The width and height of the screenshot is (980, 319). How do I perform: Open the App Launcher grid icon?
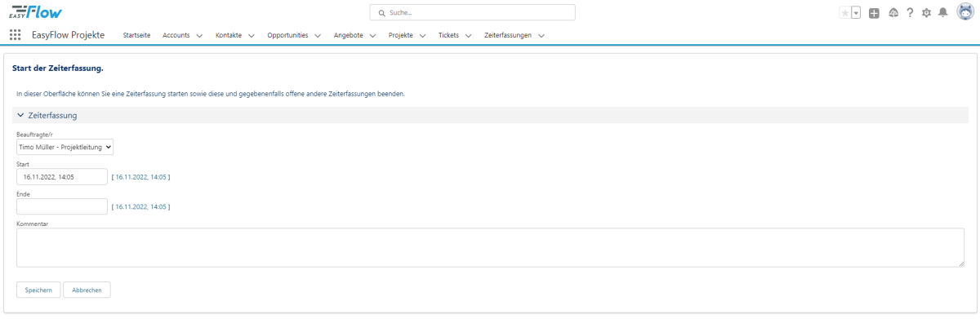point(15,35)
